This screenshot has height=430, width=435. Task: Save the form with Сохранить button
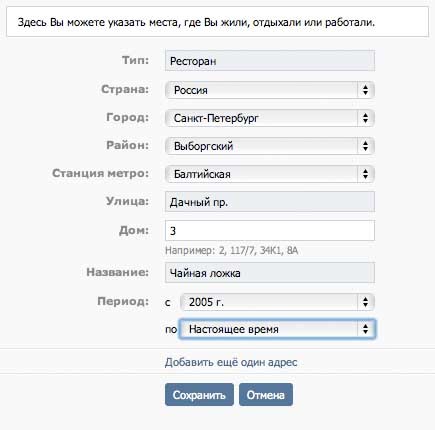199,395
